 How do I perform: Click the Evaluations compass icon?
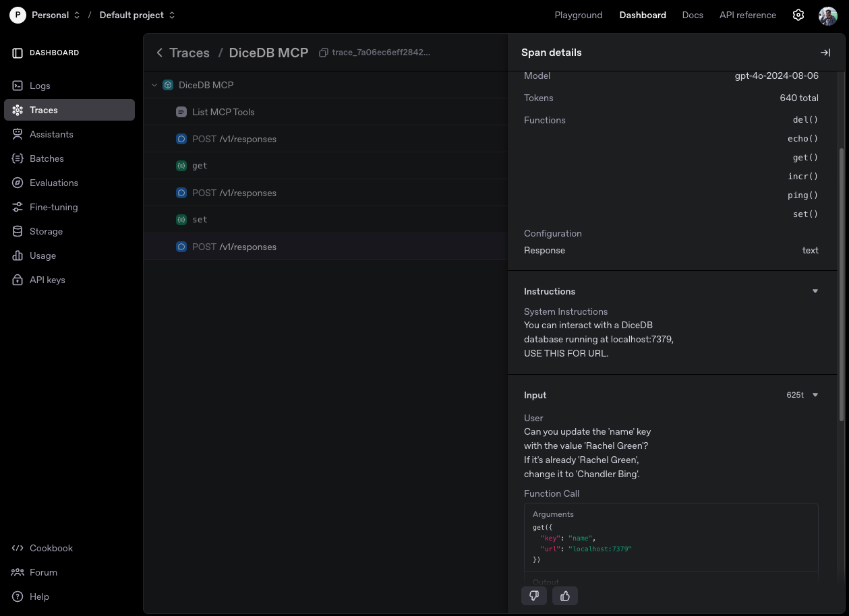[x=18, y=183]
